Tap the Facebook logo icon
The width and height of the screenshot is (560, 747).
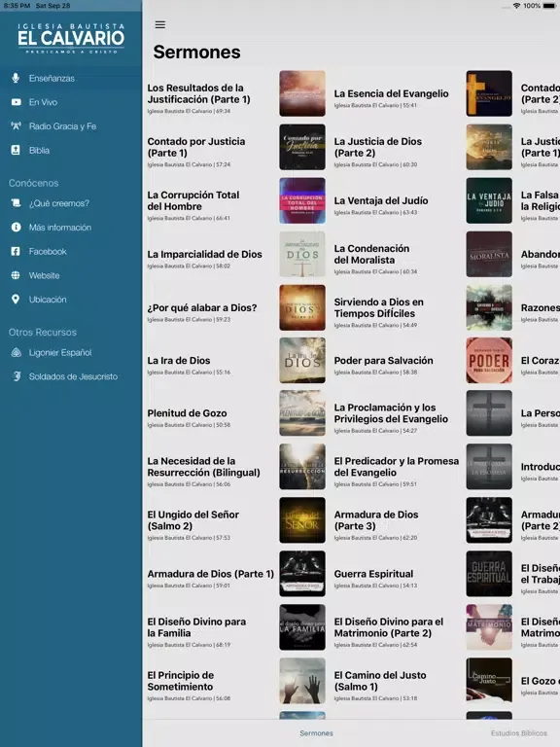pos(16,251)
